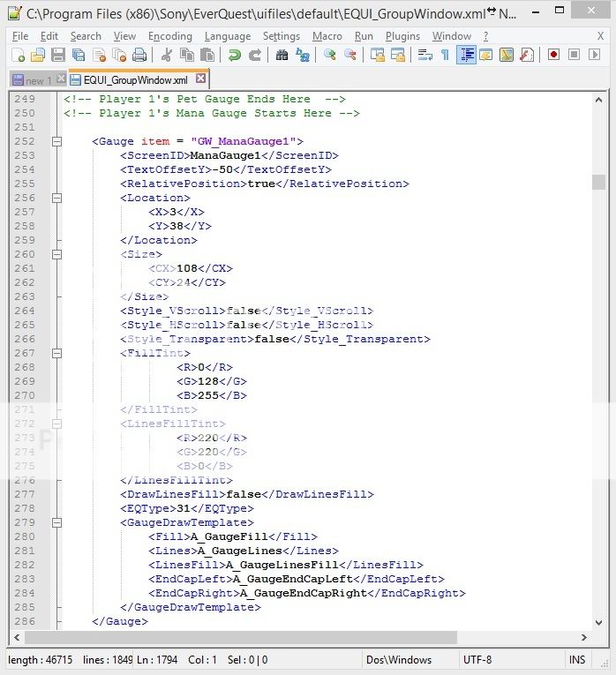Click the Cut scissors icon

[166, 55]
